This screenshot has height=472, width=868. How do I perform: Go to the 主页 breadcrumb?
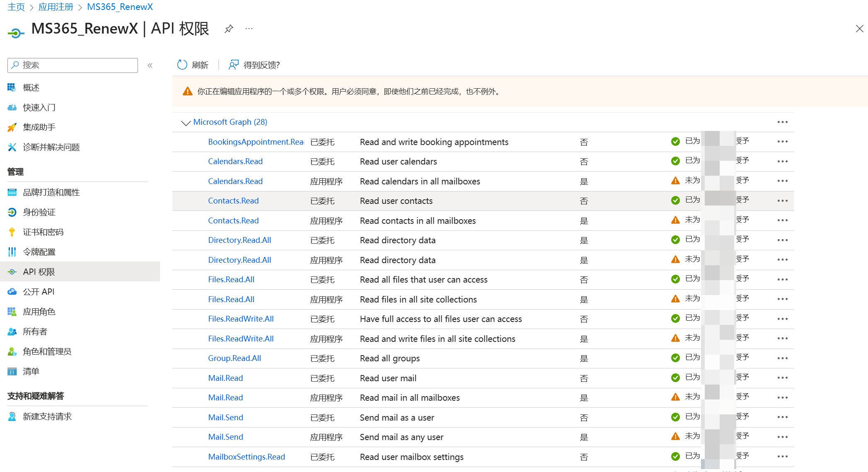[16, 7]
